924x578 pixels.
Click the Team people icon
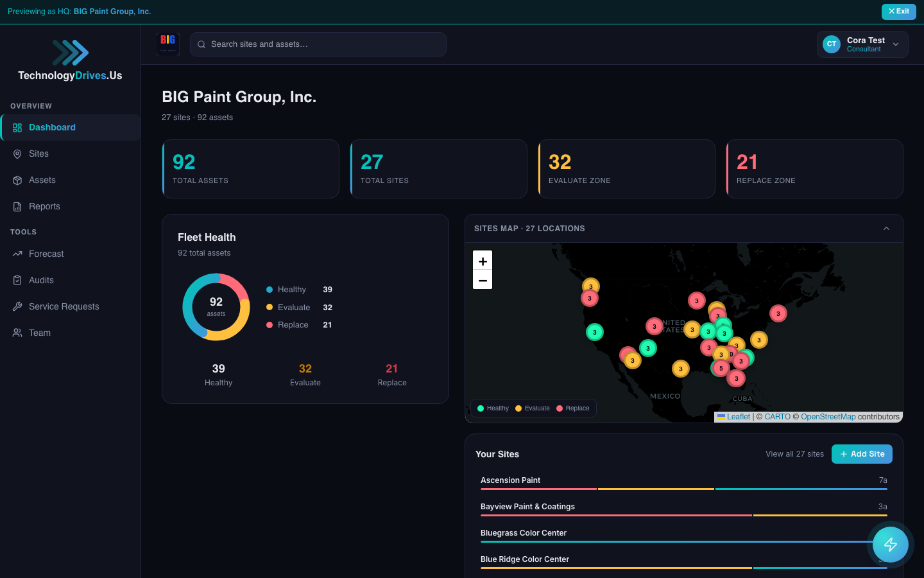17,333
